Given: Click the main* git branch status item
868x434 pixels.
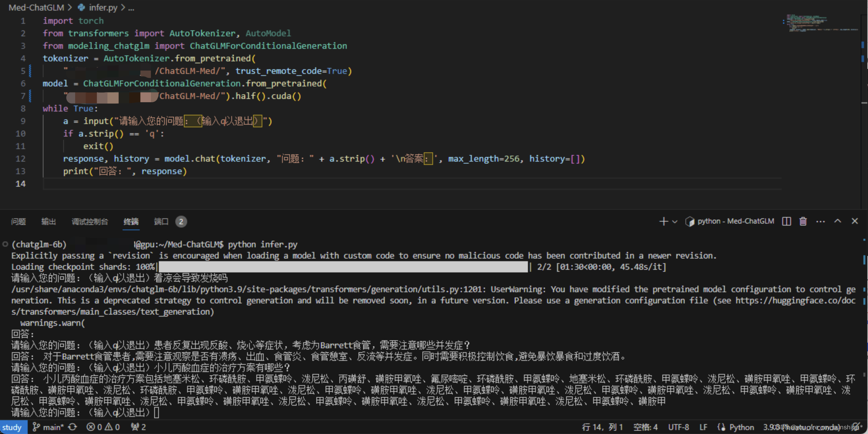Looking at the screenshot, I should click(48, 427).
